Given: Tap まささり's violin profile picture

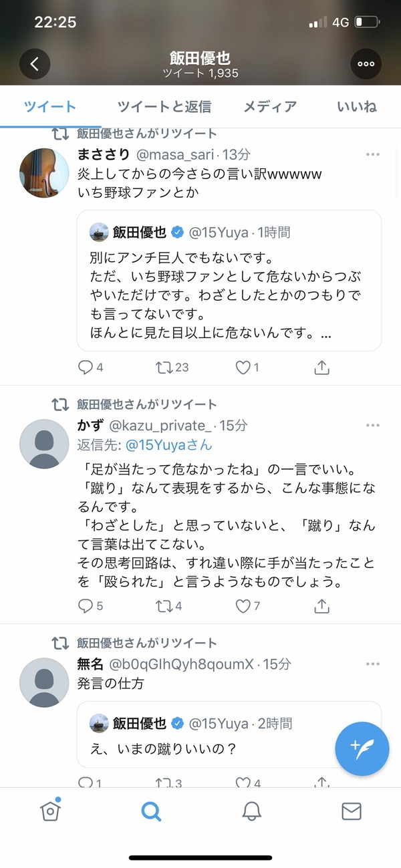Looking at the screenshot, I should [44, 172].
